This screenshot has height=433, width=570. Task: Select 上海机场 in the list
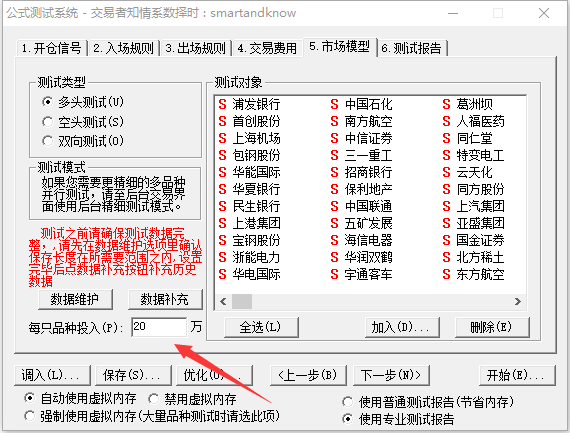(249, 138)
